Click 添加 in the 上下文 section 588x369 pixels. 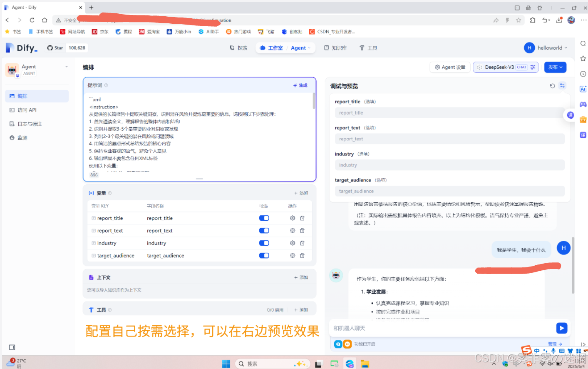(301, 277)
